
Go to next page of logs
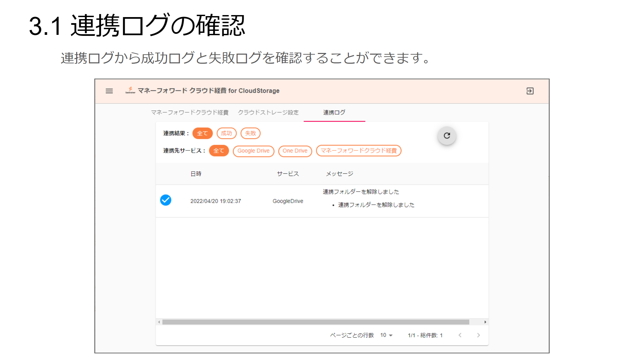(x=478, y=335)
